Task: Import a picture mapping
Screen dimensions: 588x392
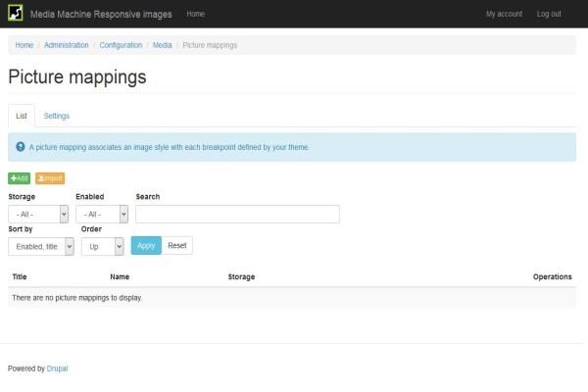Action: [x=50, y=178]
